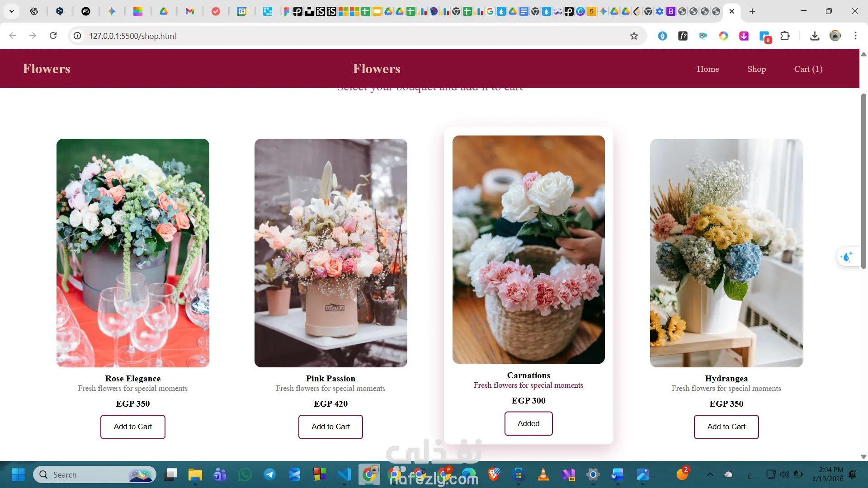Viewport: 868px width, 488px height.
Task: Open Windows Start menu
Action: (x=18, y=474)
